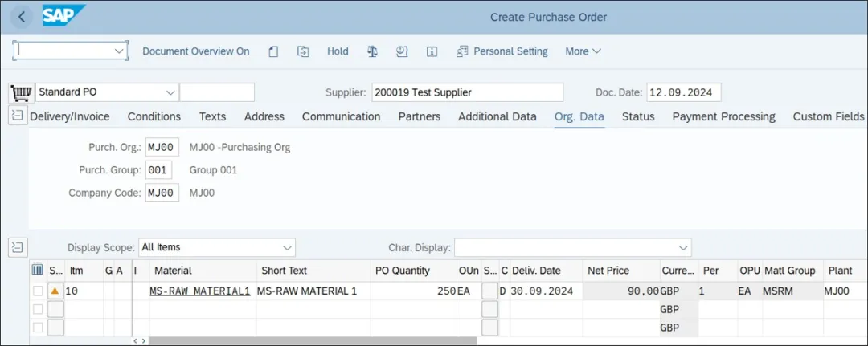Click the scroll right arrow under the table
The image size is (868, 346).
[143, 341]
